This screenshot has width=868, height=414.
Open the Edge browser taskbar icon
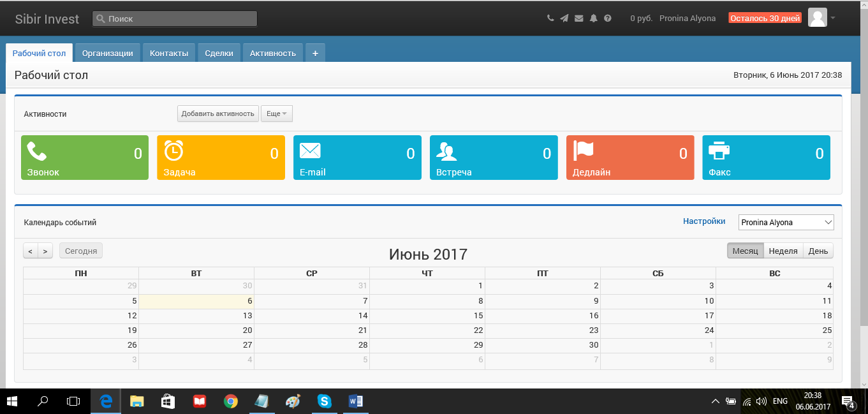106,401
